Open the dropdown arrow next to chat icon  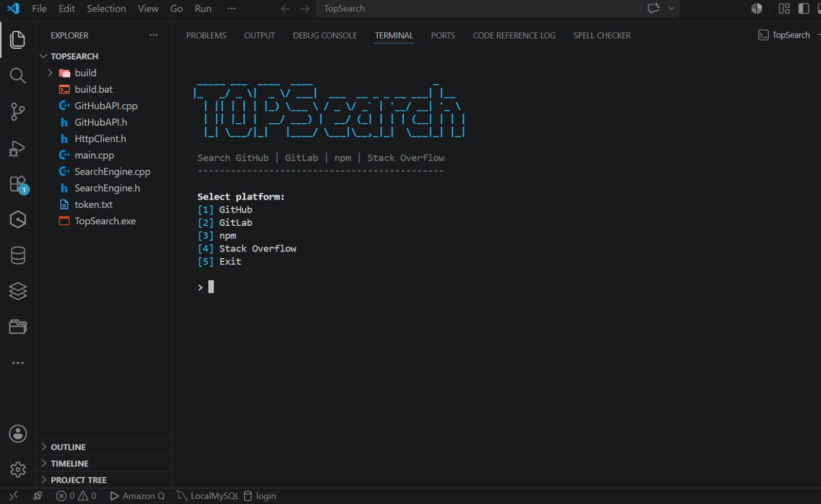671,8
